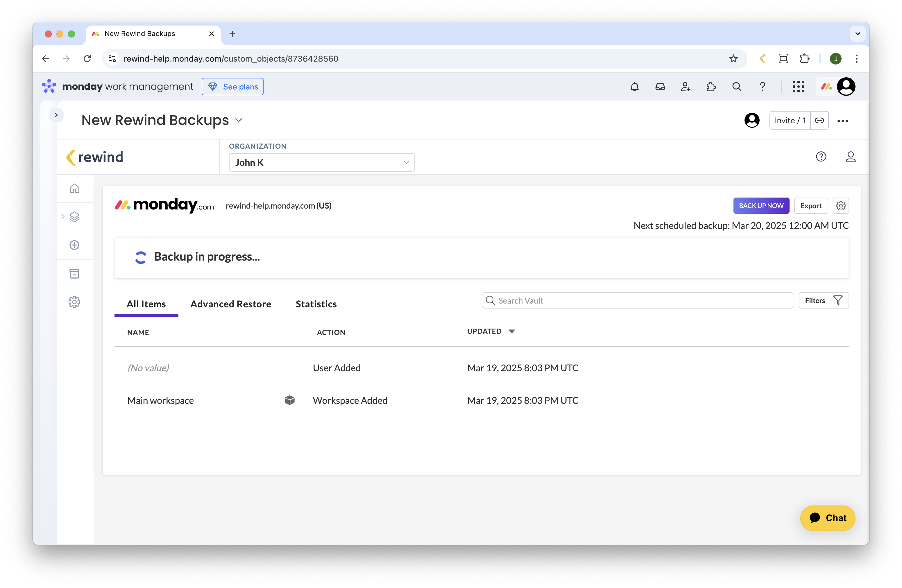
Task: Open the Rewind help circle icon
Action: (821, 157)
